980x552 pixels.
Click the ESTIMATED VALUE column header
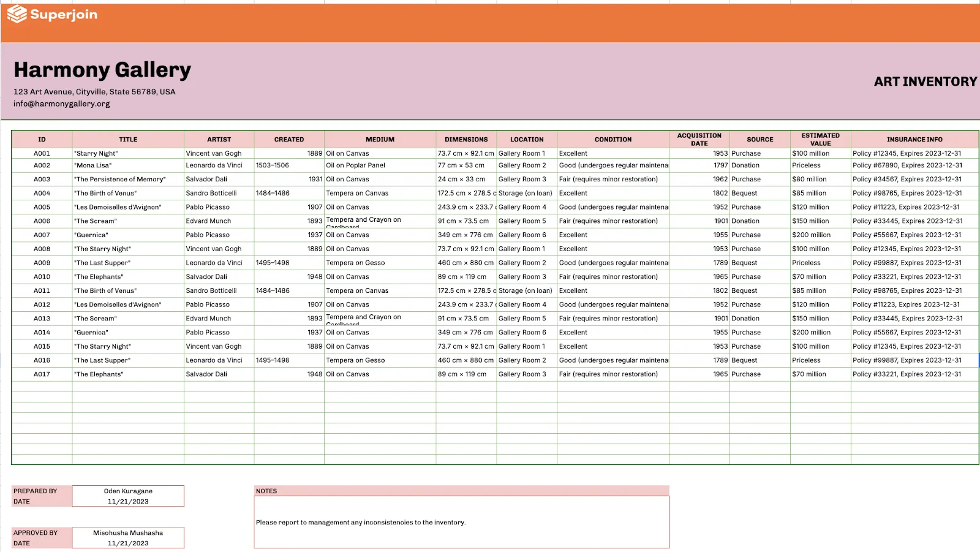821,140
